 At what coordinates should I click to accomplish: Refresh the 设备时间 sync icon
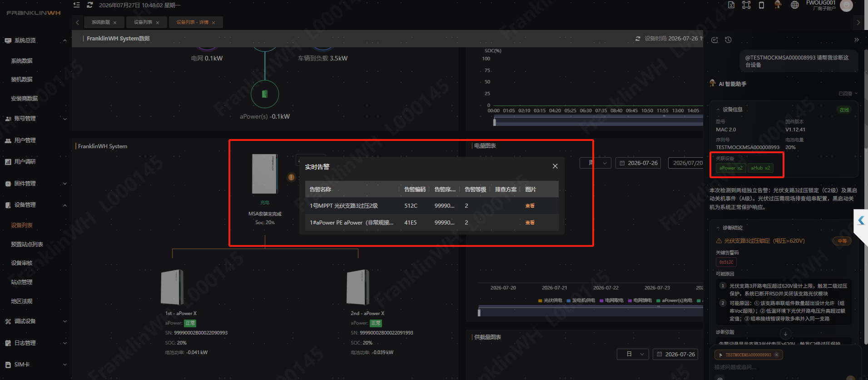[x=638, y=39]
